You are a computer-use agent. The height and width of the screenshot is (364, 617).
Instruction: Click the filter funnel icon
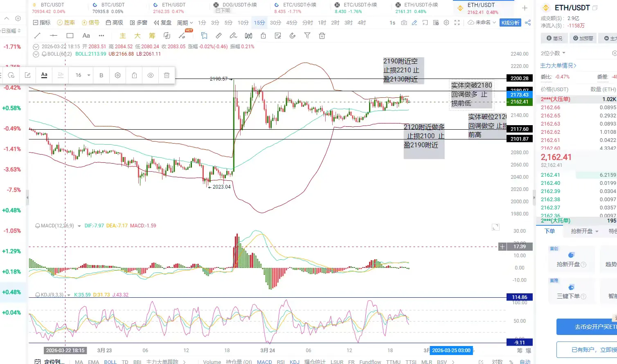pos(307,36)
